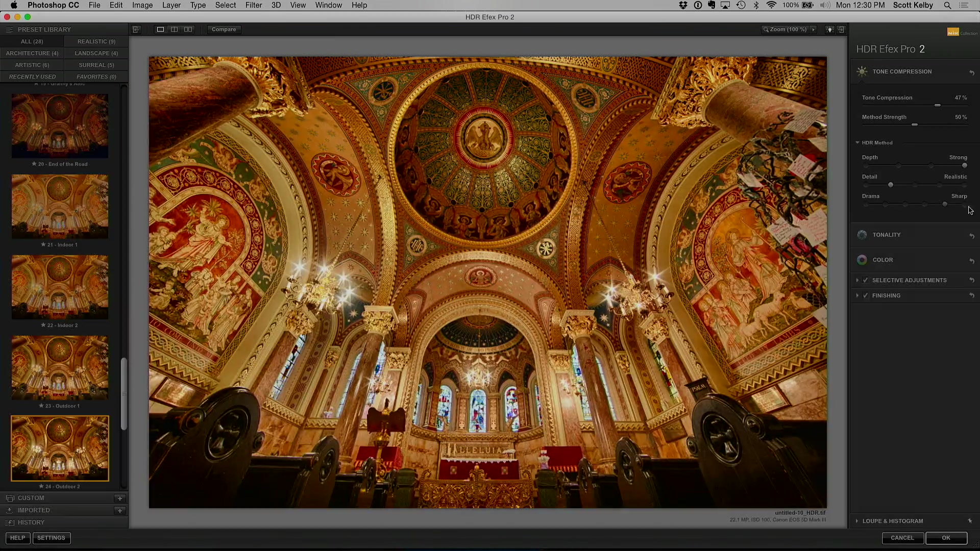Show RECENTLY USED presets
The image size is (980, 551).
coord(32,77)
